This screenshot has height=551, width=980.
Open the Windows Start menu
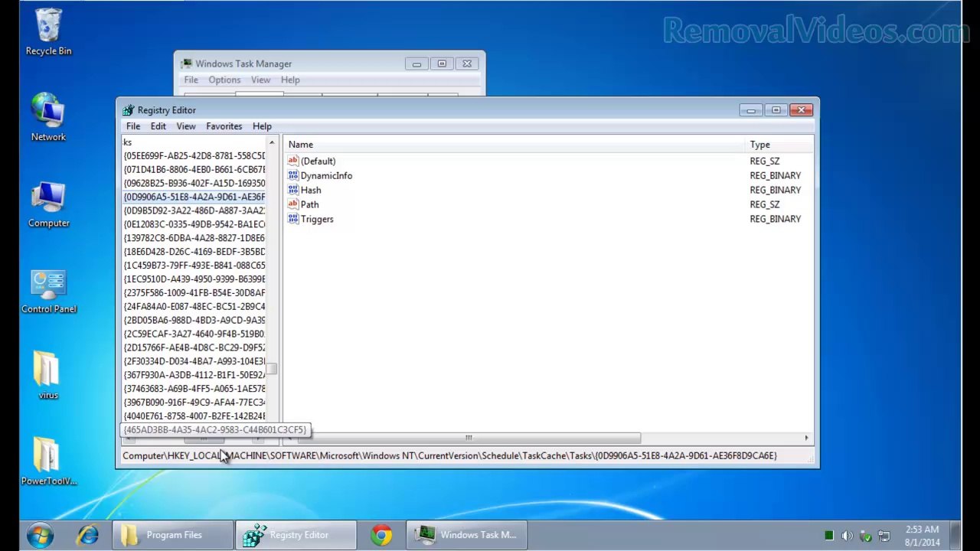(40, 535)
